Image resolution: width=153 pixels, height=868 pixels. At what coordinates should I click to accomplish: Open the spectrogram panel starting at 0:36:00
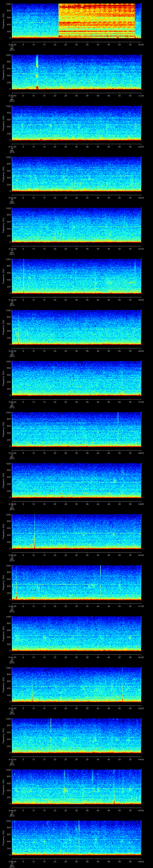point(76,378)
